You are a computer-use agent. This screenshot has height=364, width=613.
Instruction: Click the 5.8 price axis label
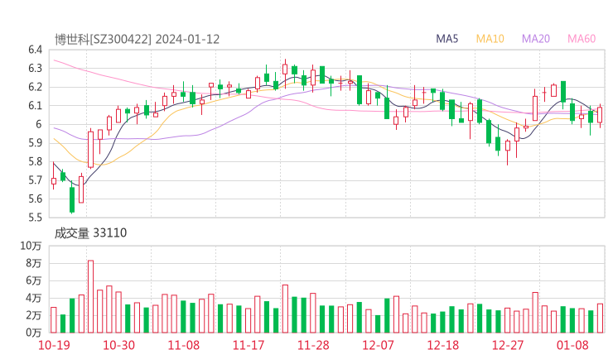35,161
